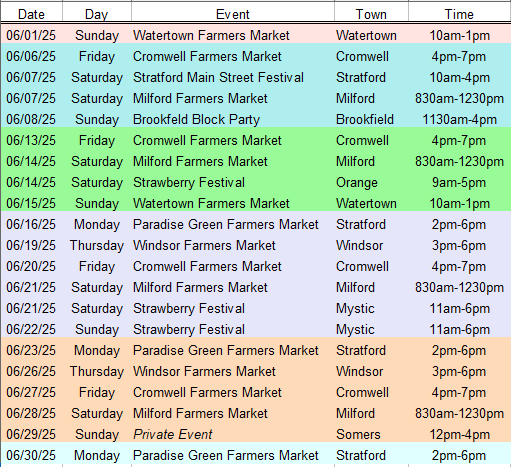Select the Stratford Main Street Festival cell

pyautogui.click(x=233, y=77)
